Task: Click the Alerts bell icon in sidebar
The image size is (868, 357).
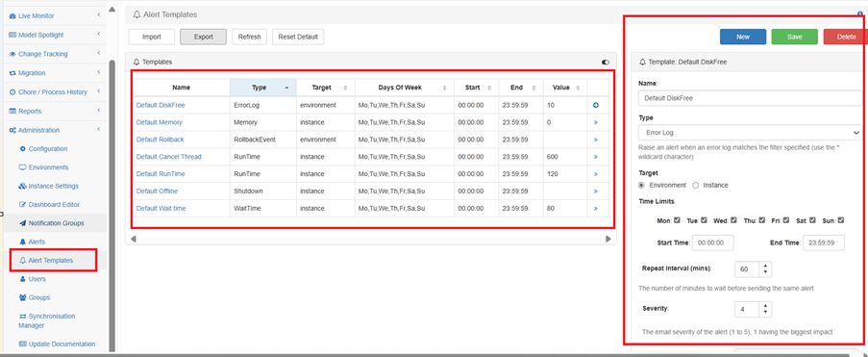Action: click(x=23, y=242)
